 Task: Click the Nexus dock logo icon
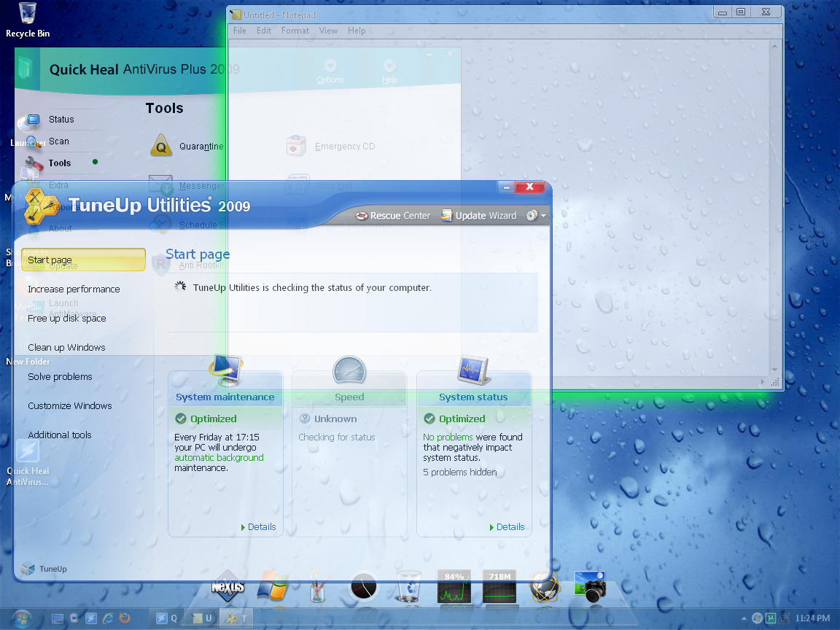[x=227, y=587]
